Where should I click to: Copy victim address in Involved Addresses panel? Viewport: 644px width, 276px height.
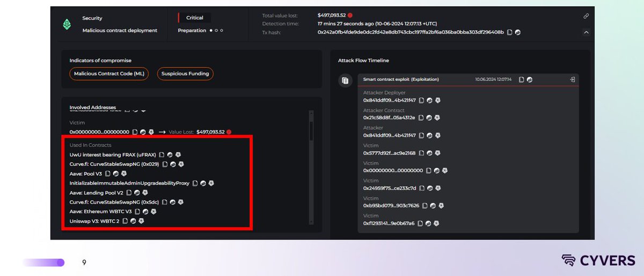click(135, 132)
